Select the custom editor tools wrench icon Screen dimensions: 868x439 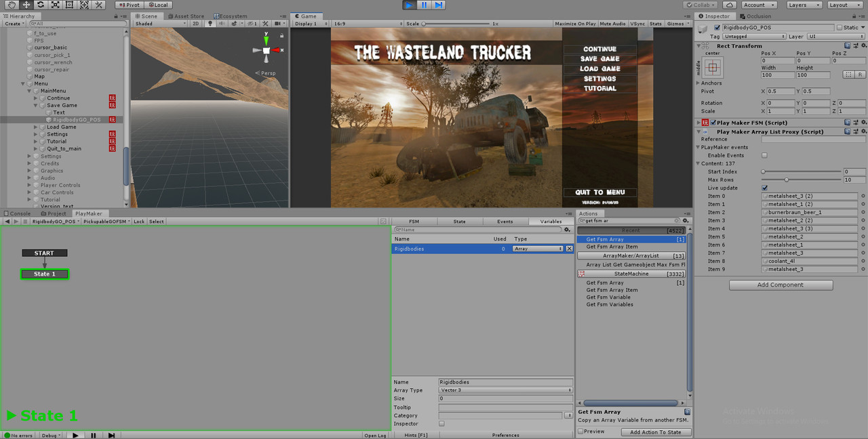(98, 5)
